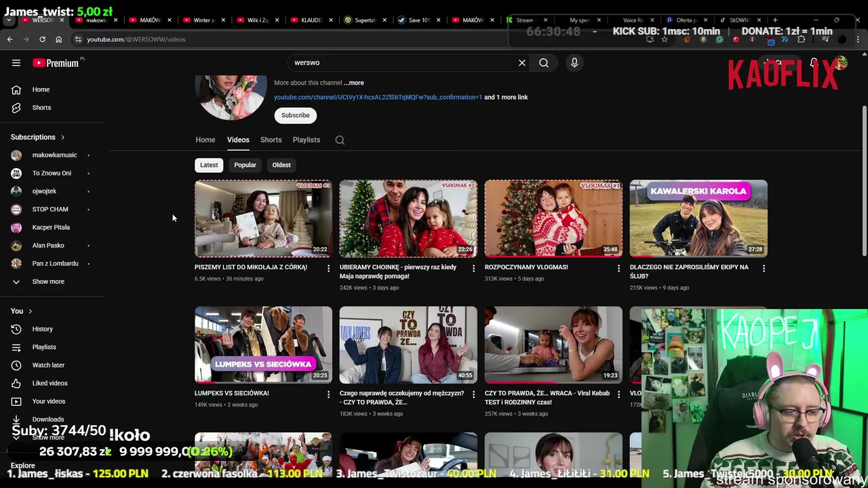The image size is (868, 488).
Task: Open the Home item in sidebar
Action: pos(53,89)
